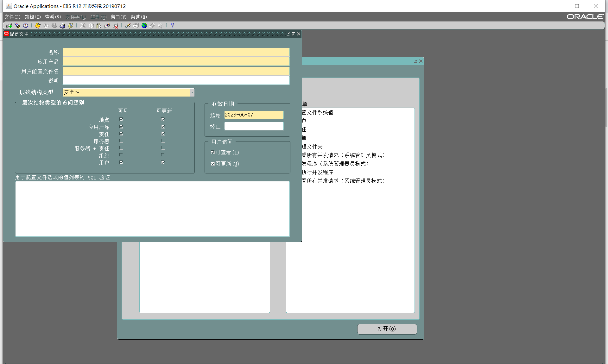Click the Help question mark icon

[173, 26]
